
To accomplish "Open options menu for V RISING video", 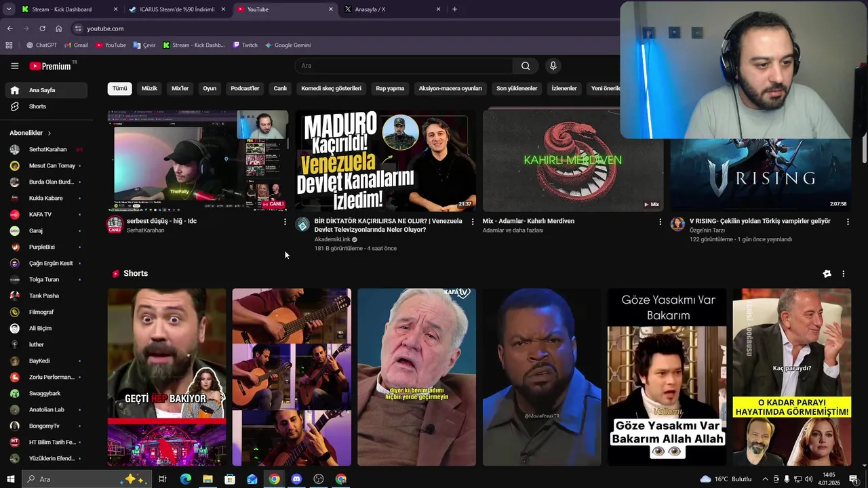I will [x=848, y=222].
